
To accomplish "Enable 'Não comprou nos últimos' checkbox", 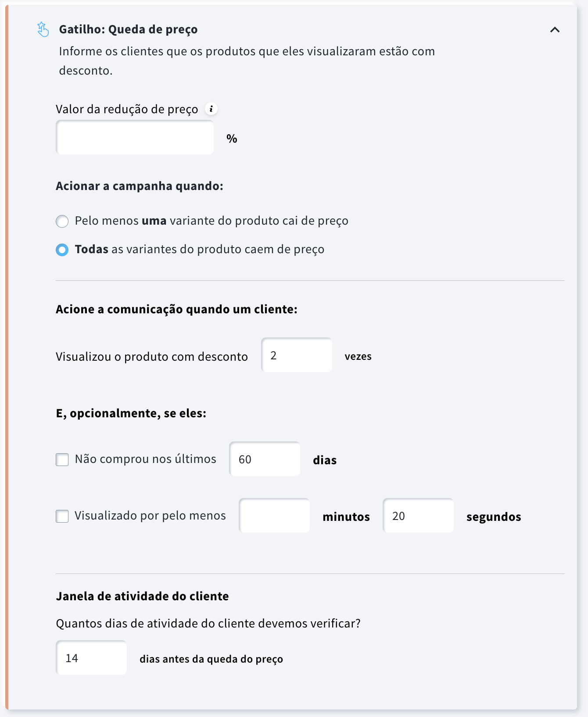I will pyautogui.click(x=62, y=459).
